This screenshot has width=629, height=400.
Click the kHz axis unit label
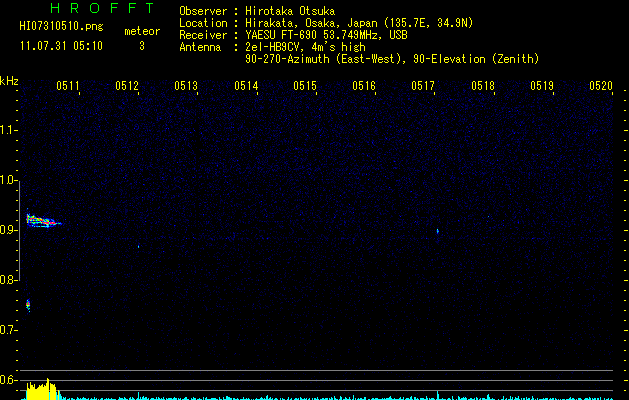pyautogui.click(x=9, y=81)
